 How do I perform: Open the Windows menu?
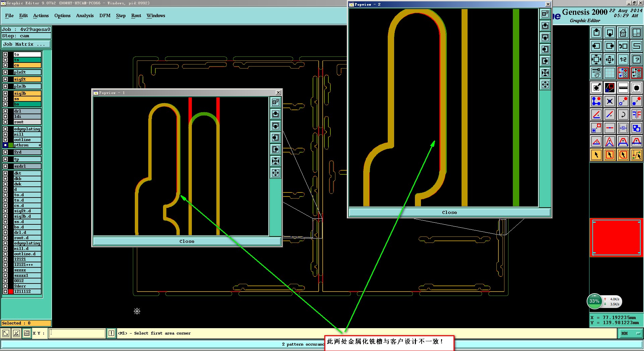[156, 15]
